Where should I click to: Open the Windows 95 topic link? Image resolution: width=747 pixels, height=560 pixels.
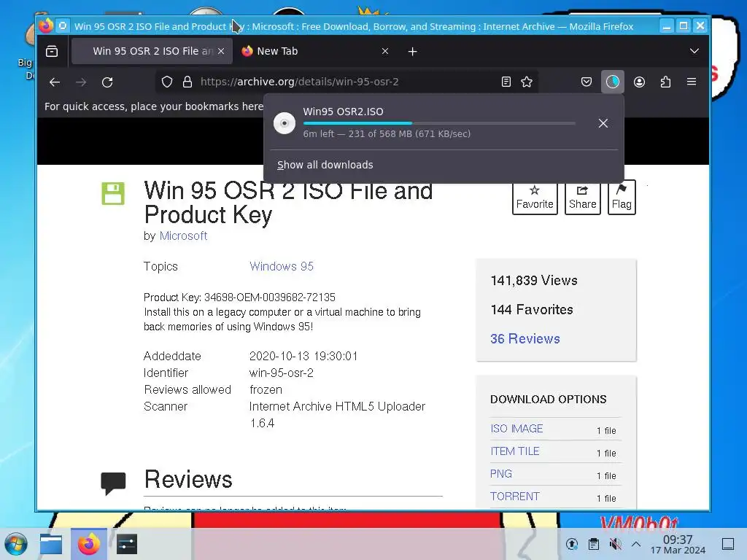[x=282, y=266]
